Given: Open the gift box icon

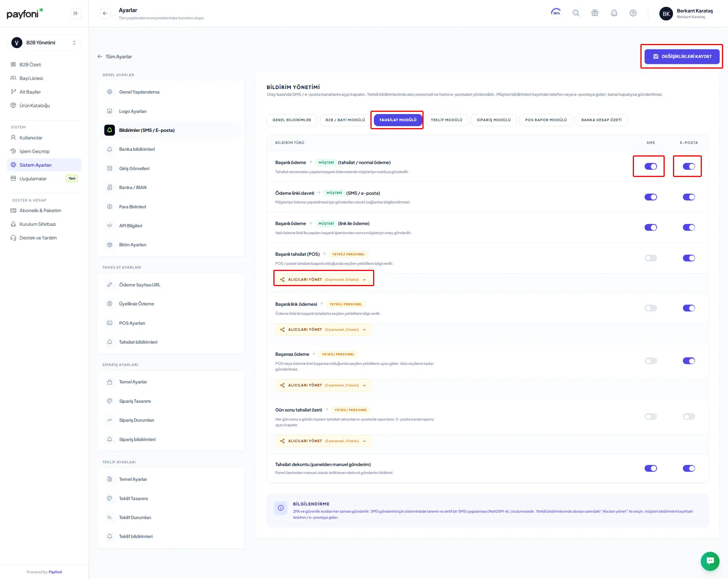Looking at the screenshot, I should point(595,13).
